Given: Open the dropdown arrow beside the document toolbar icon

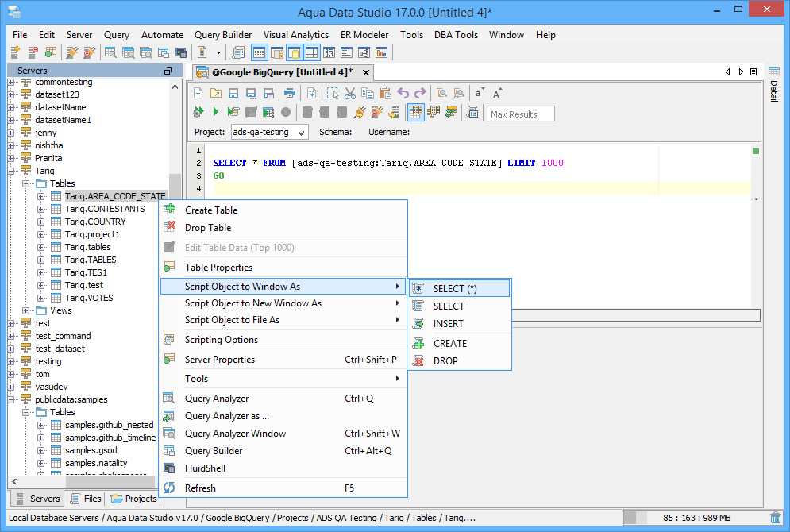Looking at the screenshot, I should [x=218, y=52].
